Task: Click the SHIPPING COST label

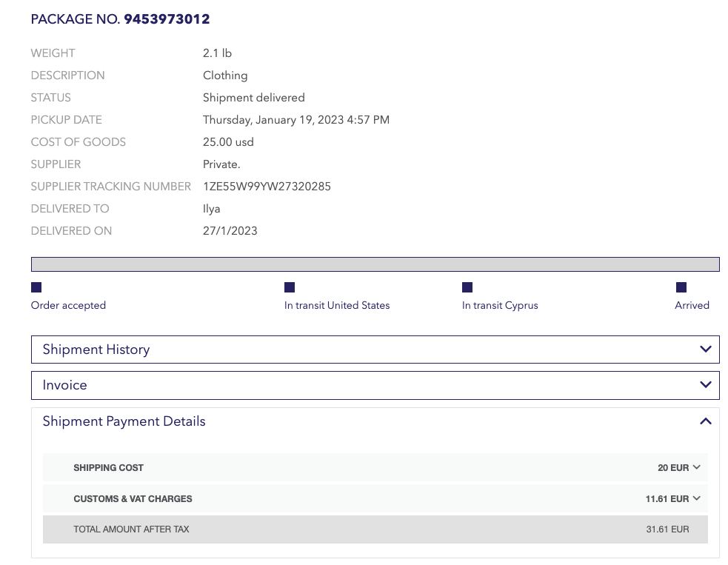Action: pos(108,468)
